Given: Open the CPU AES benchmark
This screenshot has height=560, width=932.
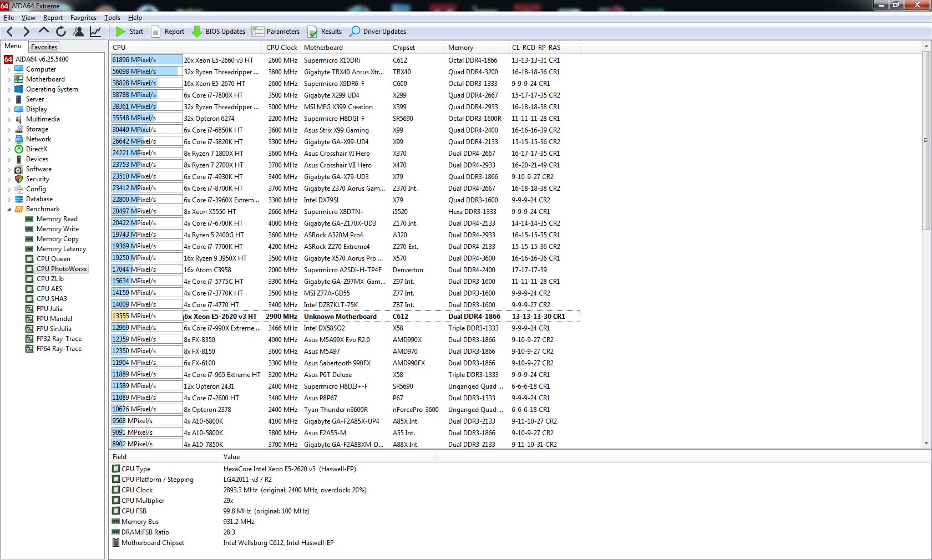Looking at the screenshot, I should coord(49,289).
